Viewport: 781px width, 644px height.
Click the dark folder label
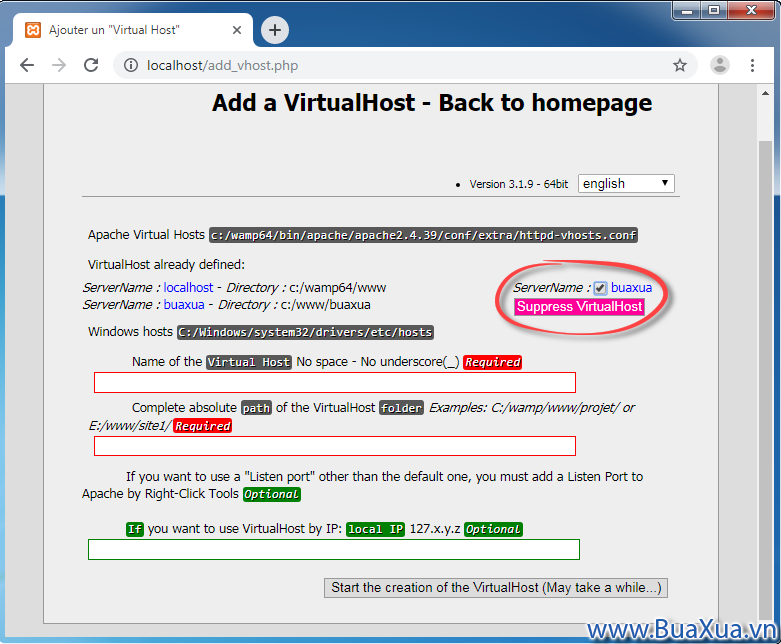point(401,408)
